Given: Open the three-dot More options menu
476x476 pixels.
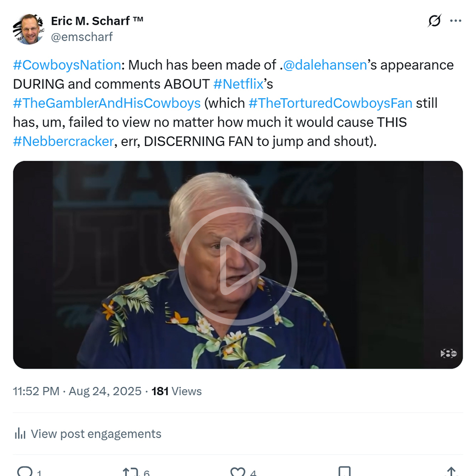Looking at the screenshot, I should (456, 21).
